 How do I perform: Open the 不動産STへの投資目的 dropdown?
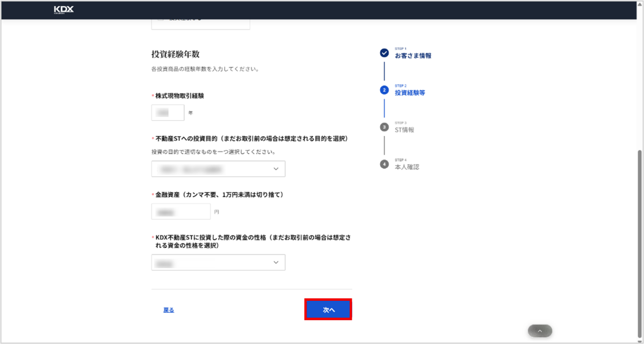[219, 169]
